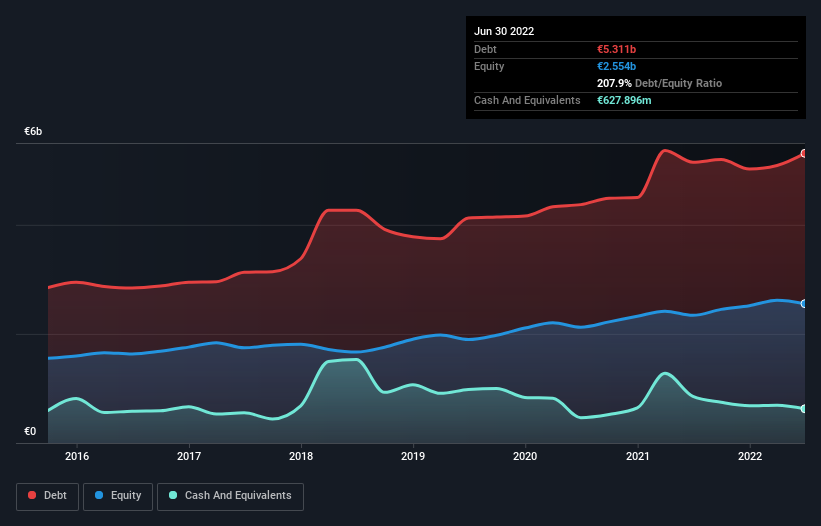The image size is (821, 526).
Task: Click the 2021 axis label
Action: click(x=638, y=456)
